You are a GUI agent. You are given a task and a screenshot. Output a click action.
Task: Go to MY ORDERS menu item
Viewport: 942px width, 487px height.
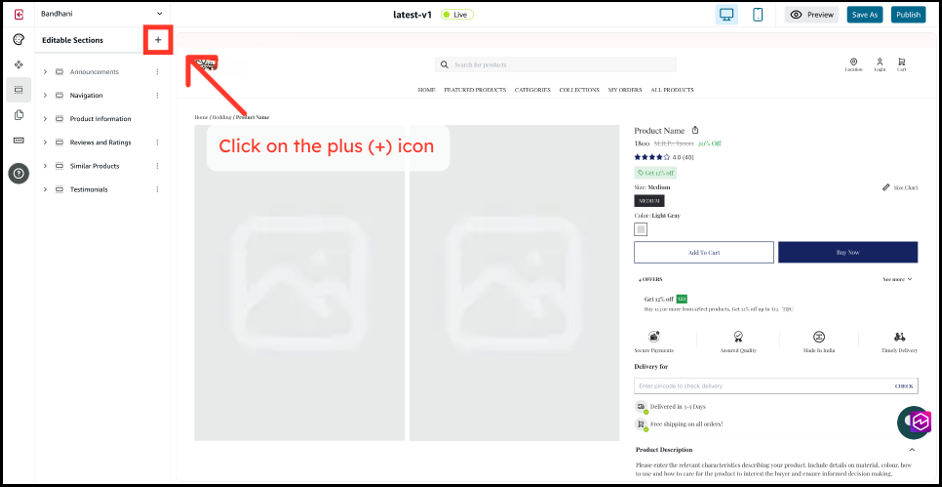click(624, 90)
